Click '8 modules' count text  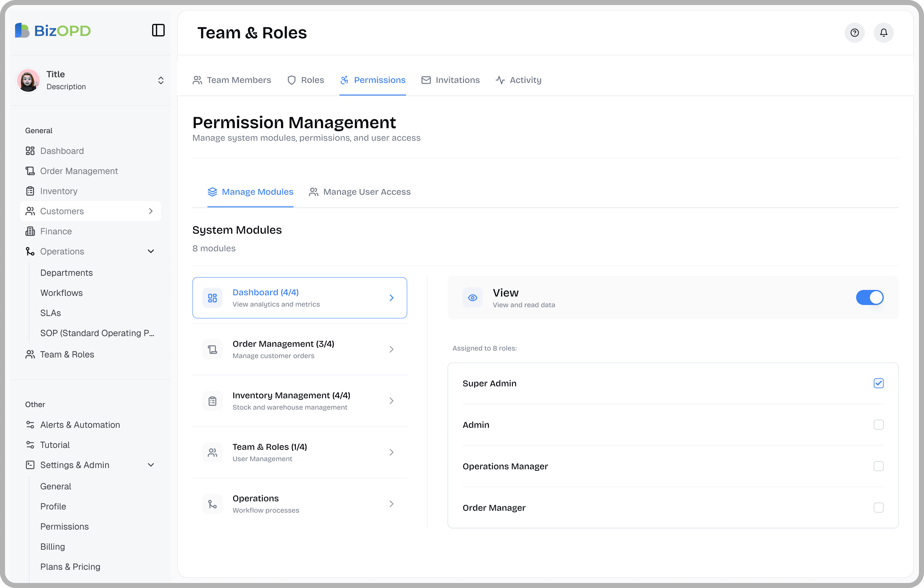pos(214,248)
